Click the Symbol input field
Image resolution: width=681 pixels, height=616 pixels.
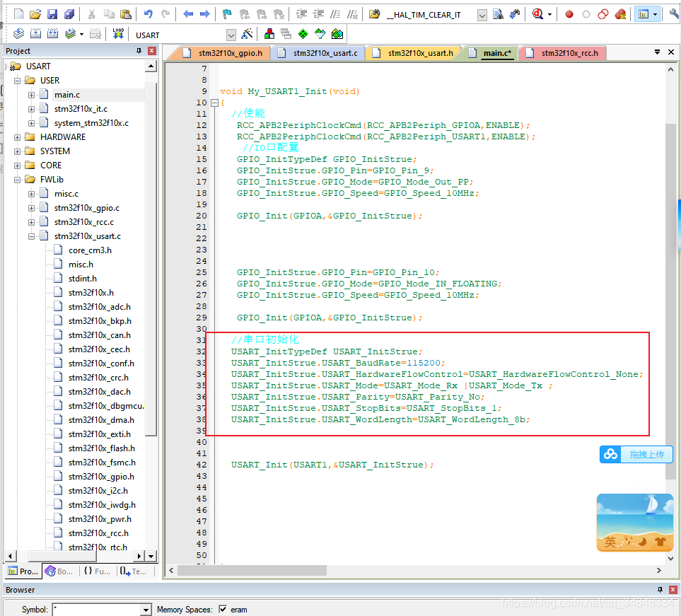[96, 610]
